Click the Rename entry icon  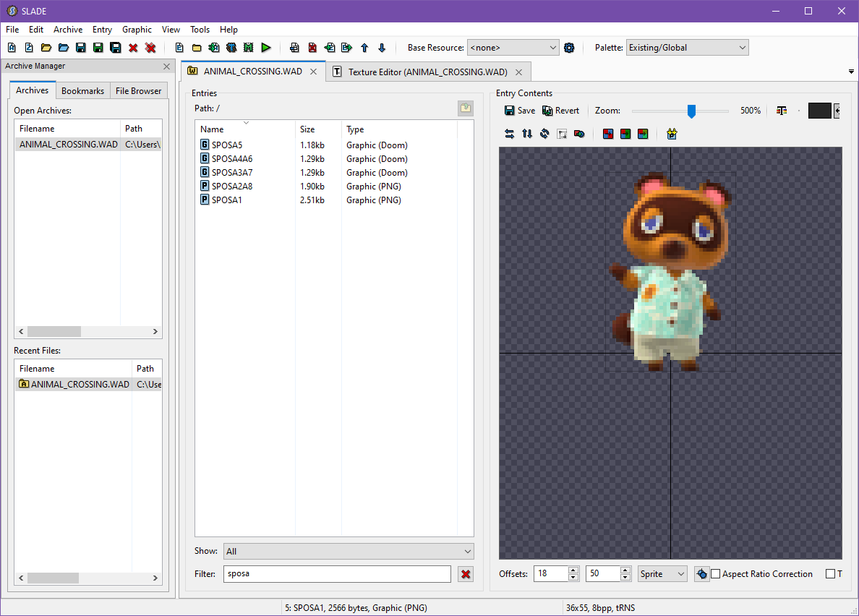click(x=295, y=48)
